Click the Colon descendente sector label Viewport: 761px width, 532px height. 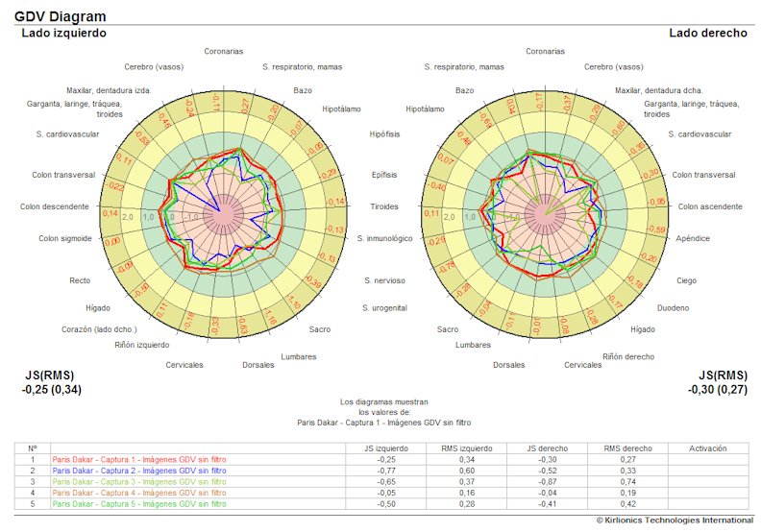54,206
